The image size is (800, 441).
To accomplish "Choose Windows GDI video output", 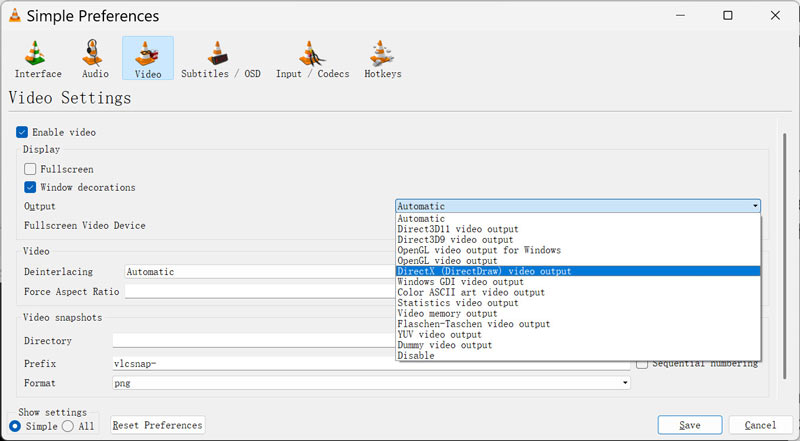I will point(578,282).
